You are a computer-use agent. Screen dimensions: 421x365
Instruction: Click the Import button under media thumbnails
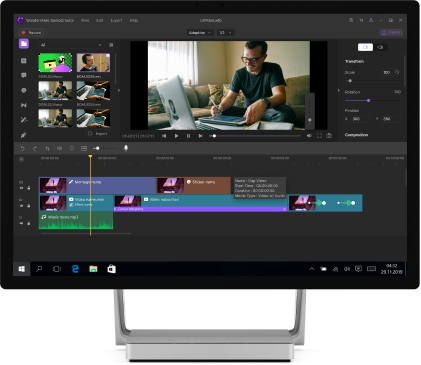(x=98, y=134)
